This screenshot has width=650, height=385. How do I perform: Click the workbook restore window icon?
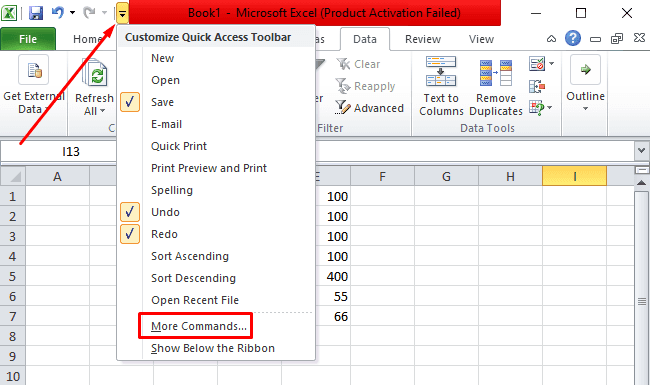(x=617, y=39)
